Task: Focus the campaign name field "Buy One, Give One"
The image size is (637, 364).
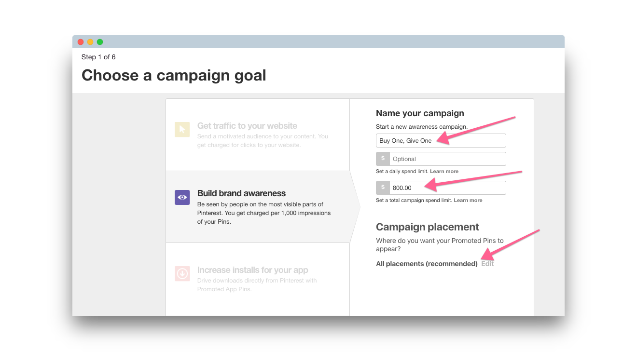Action: (441, 141)
